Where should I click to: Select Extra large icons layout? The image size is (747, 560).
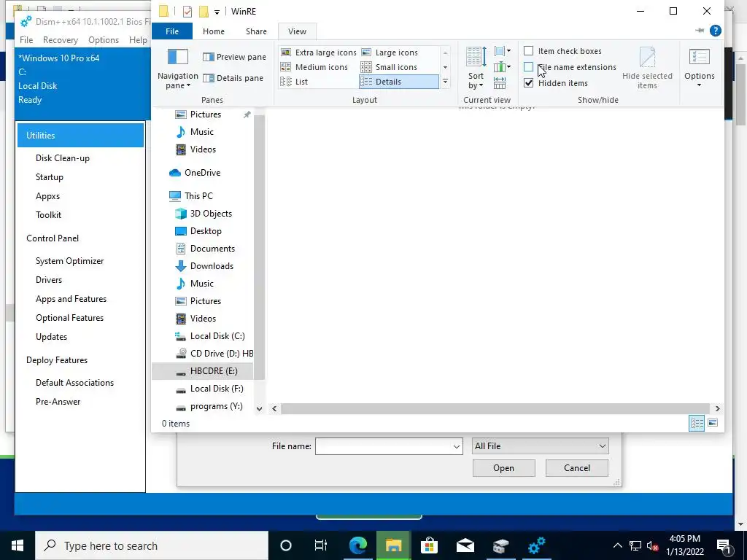318,52
